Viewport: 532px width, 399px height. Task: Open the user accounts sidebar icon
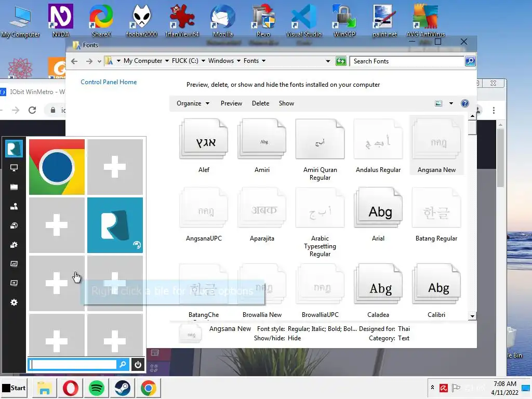pyautogui.click(x=14, y=206)
